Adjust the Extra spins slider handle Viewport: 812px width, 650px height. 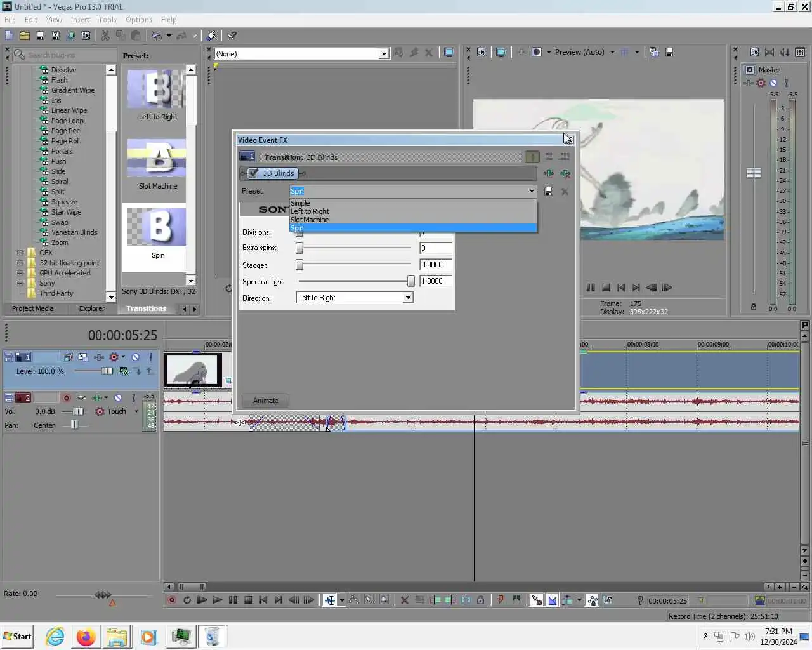tap(299, 248)
